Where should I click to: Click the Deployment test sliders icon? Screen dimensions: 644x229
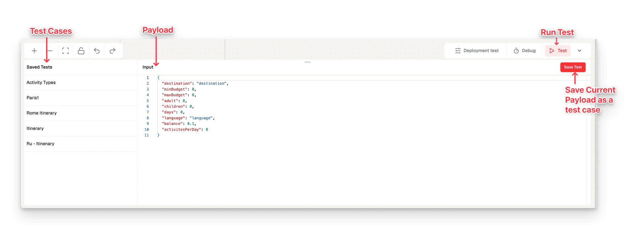(458, 51)
